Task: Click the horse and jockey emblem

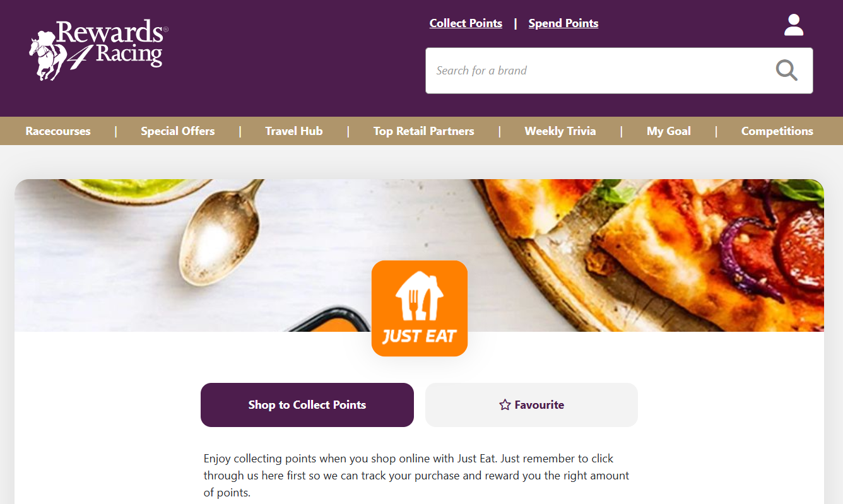Action: [47, 56]
